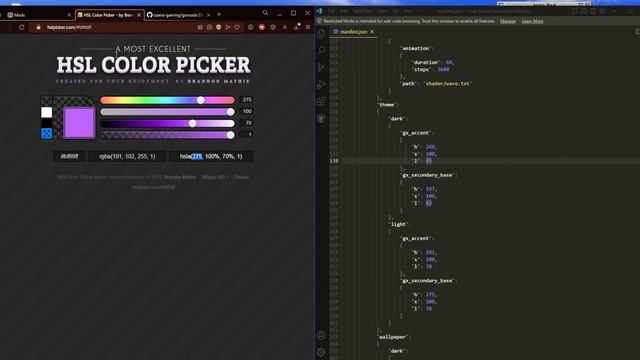
Task: Open the VS Code Edit menu
Action: pos(344,11)
